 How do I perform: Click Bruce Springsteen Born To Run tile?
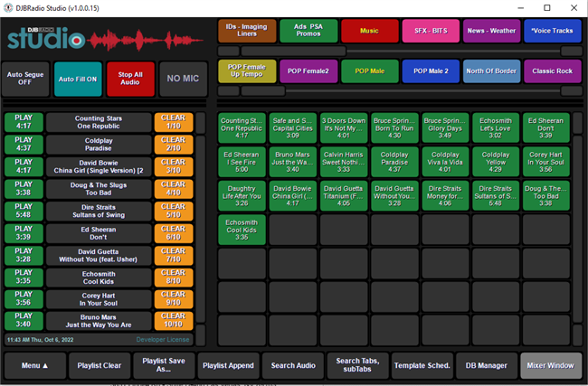point(394,127)
